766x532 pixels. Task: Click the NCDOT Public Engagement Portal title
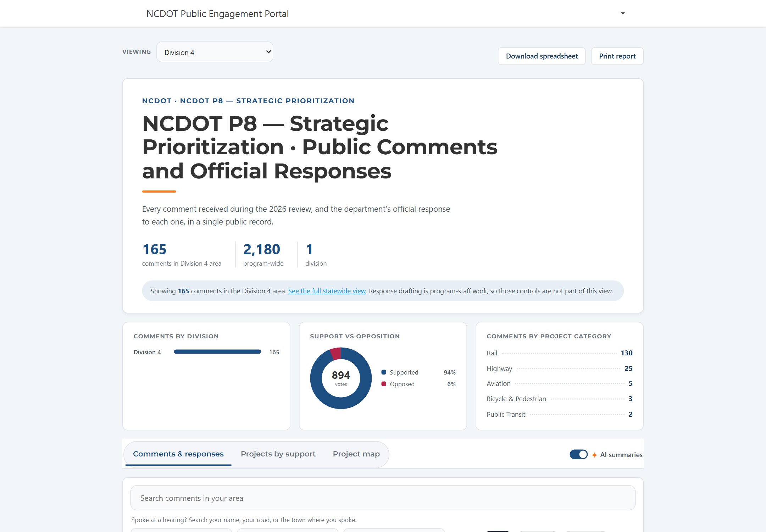coord(217,13)
